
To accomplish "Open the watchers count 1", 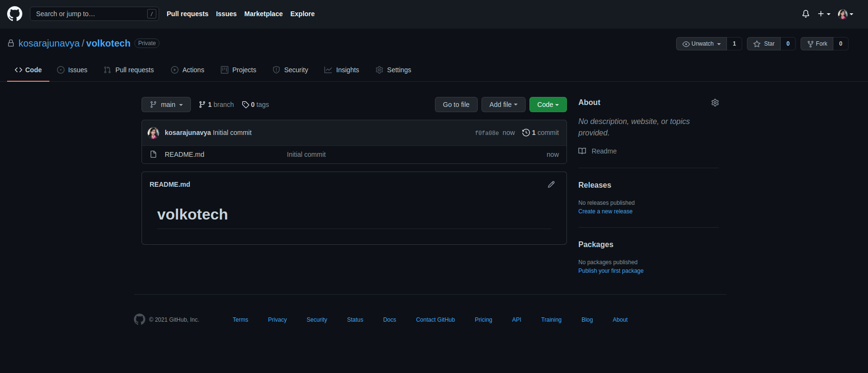I will [734, 44].
